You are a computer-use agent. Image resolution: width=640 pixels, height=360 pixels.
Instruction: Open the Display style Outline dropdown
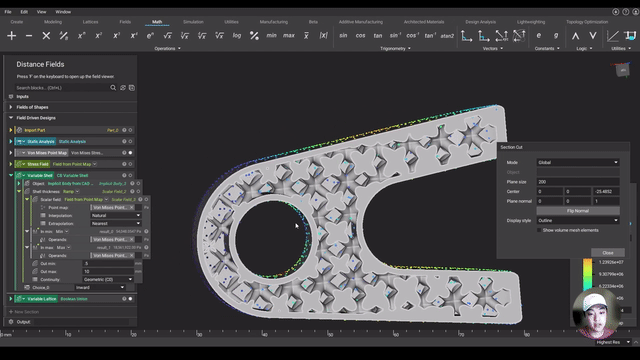pyautogui.click(x=578, y=220)
